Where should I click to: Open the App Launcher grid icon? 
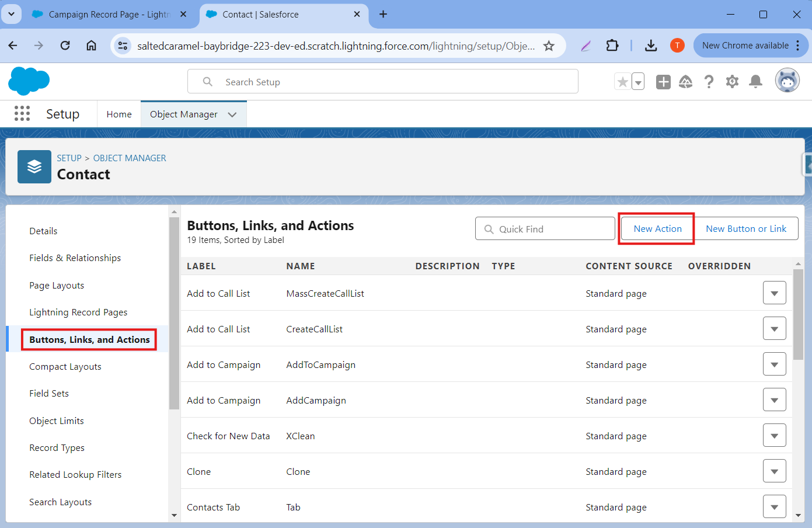click(22, 113)
